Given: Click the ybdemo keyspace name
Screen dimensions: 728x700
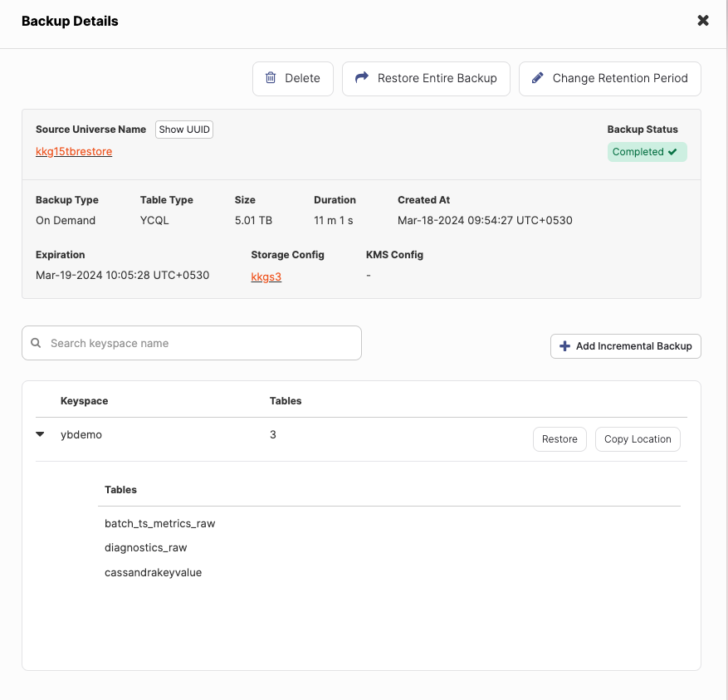Looking at the screenshot, I should (x=81, y=434).
